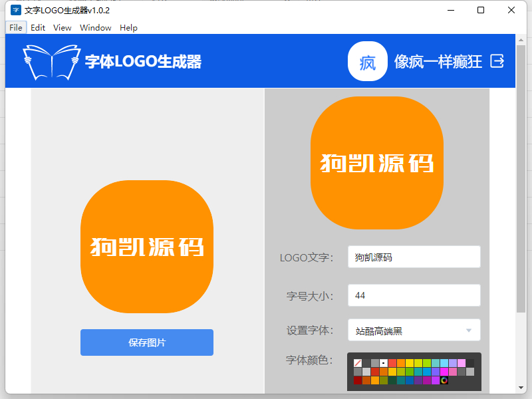This screenshot has width=532, height=399.
Task: Click 保存图片 to save the logo
Action: coord(147,342)
